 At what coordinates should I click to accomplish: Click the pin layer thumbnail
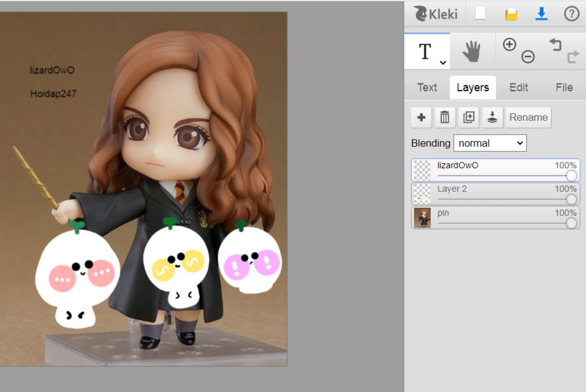pyautogui.click(x=422, y=218)
